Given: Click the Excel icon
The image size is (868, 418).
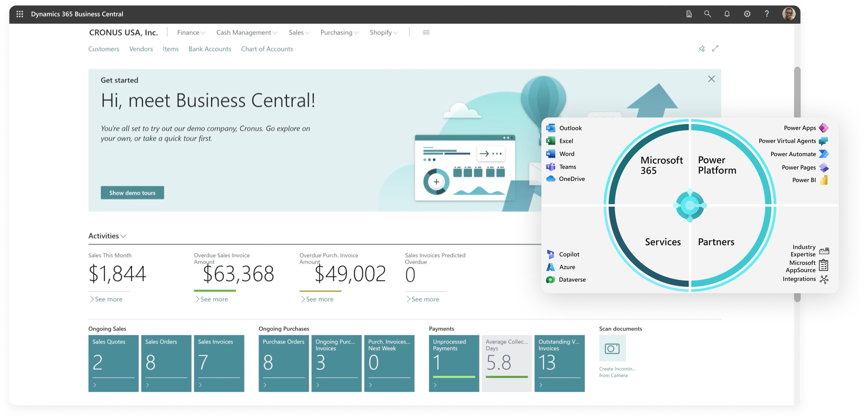Looking at the screenshot, I should point(550,141).
